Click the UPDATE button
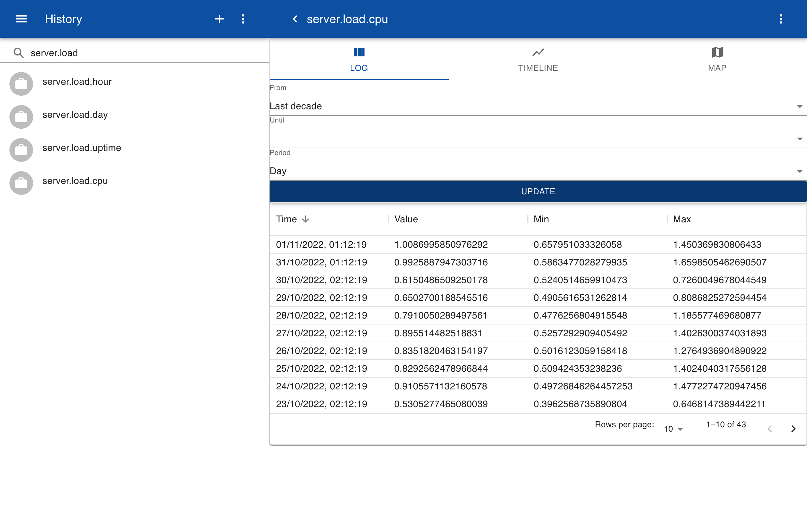The height and width of the screenshot is (532, 807). coord(538,191)
